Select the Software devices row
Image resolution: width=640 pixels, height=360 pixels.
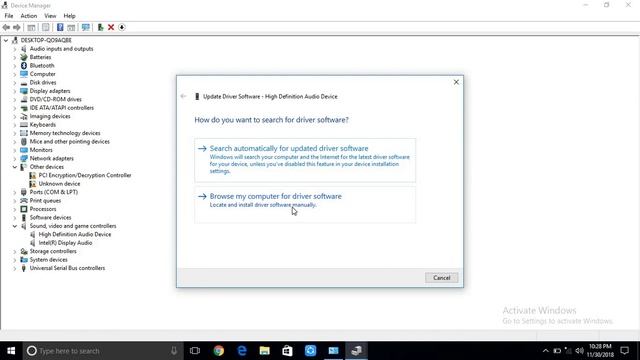50,218
